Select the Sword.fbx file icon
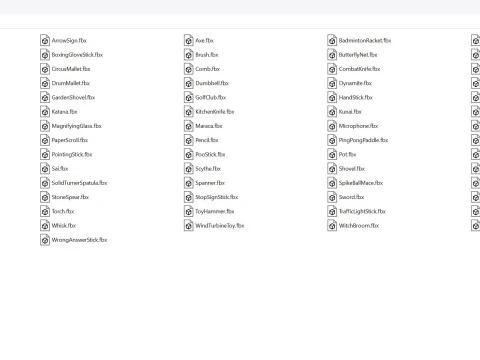The width and height of the screenshot is (480, 360). point(332,197)
